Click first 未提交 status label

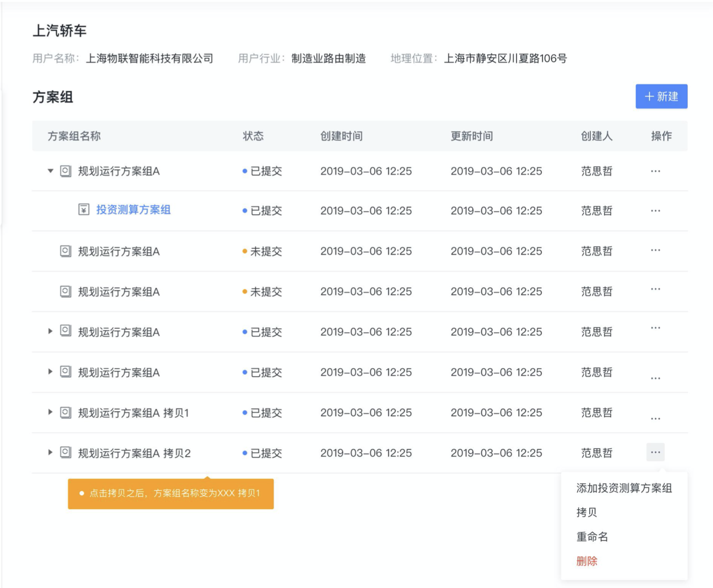(x=262, y=251)
